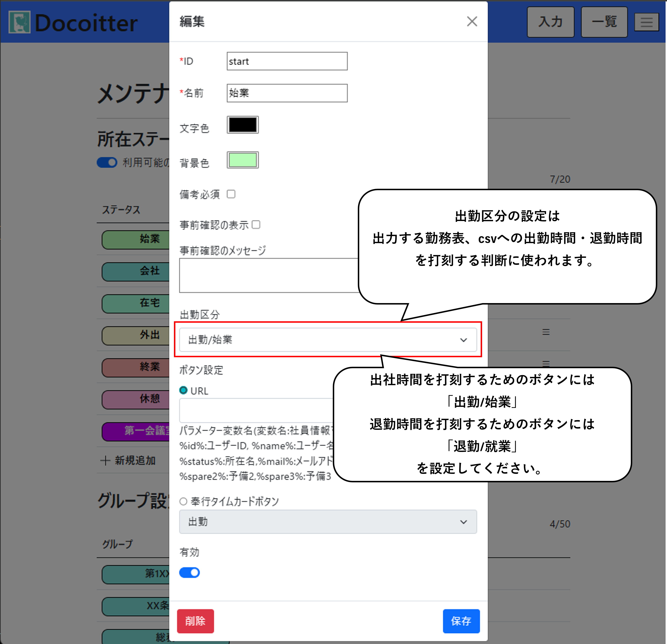Select the URL radio button
This screenshot has width=667, height=644.
183,390
